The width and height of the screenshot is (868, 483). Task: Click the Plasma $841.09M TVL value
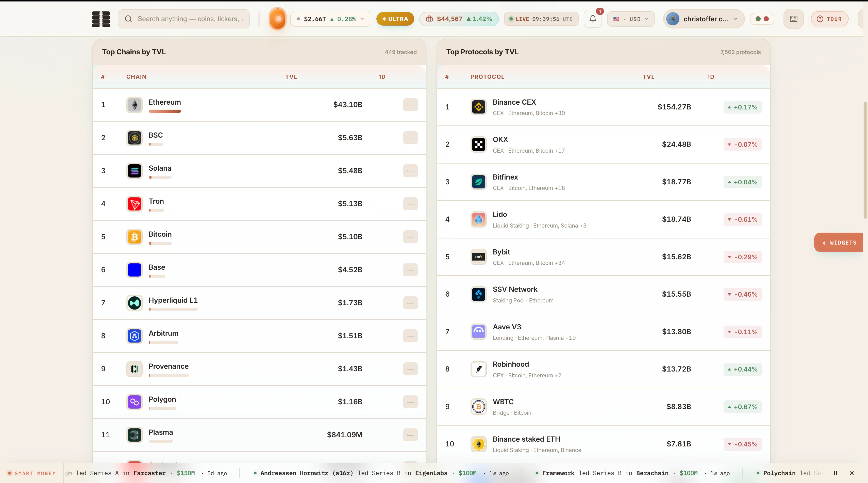(345, 435)
